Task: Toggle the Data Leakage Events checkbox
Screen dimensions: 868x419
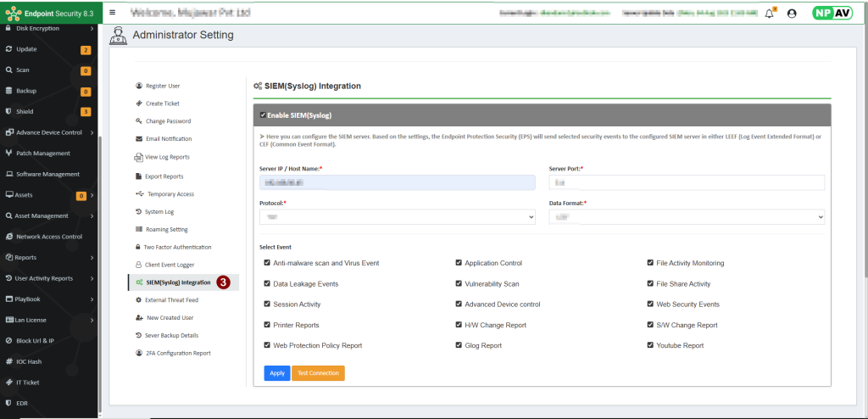Action: [x=267, y=284]
